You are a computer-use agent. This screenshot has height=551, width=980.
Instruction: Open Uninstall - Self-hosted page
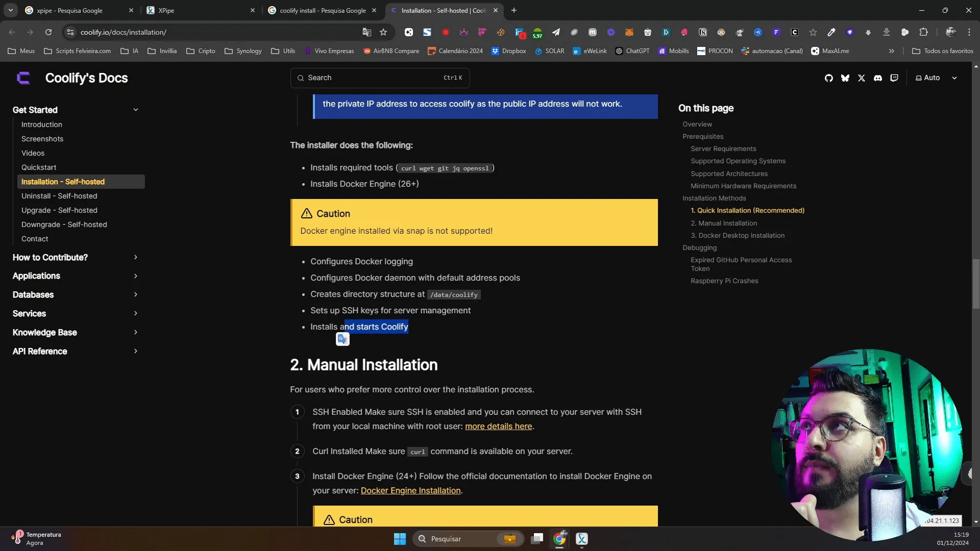tap(59, 196)
